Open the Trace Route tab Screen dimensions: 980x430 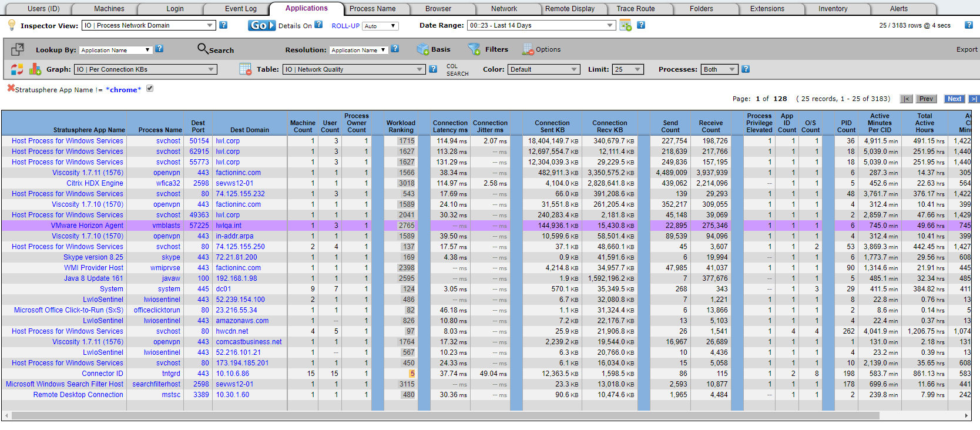[x=636, y=9]
